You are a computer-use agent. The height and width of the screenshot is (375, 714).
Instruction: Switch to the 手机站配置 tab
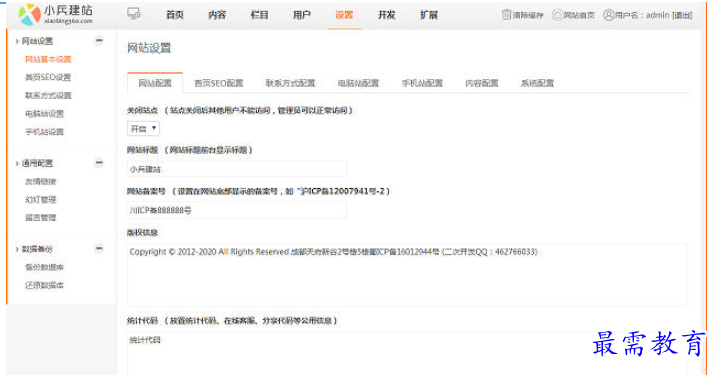tap(422, 83)
